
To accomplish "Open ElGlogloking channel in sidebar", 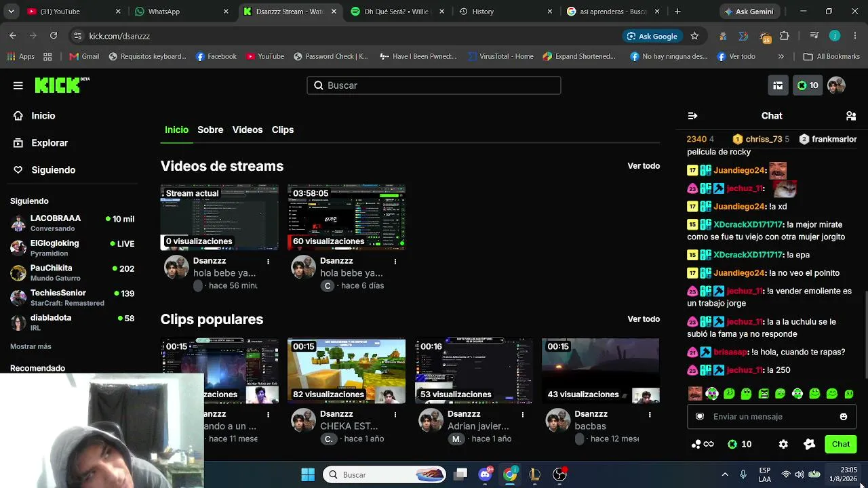I will point(72,248).
